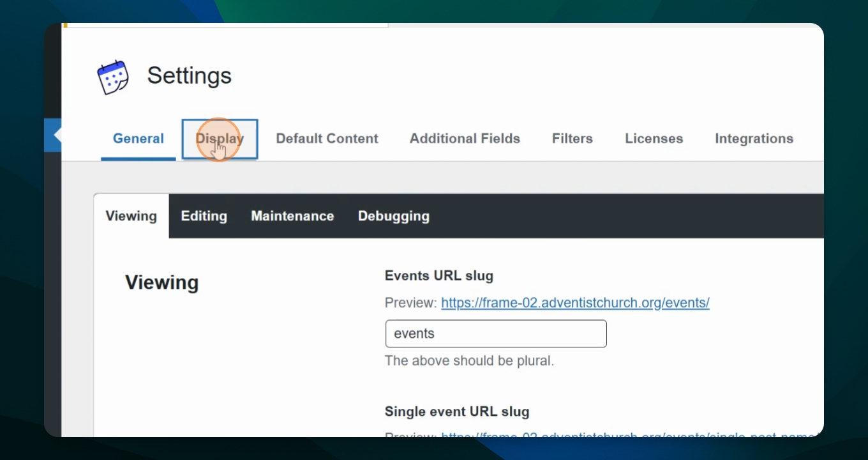Image resolution: width=868 pixels, height=460 pixels.
Task: Open the Display settings tab
Action: coord(220,139)
